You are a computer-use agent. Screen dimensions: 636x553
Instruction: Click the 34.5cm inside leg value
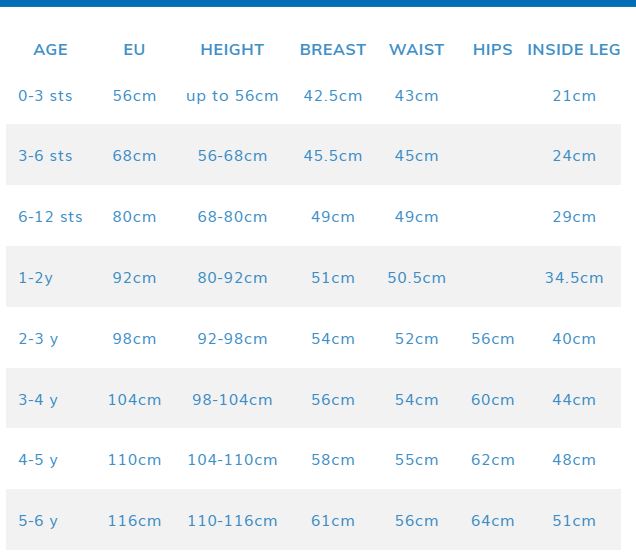574,278
